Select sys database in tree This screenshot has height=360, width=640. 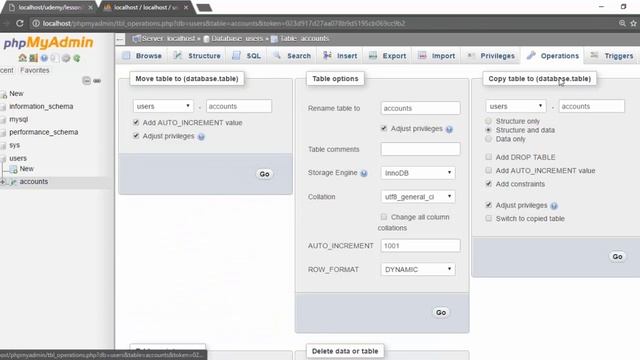14,145
